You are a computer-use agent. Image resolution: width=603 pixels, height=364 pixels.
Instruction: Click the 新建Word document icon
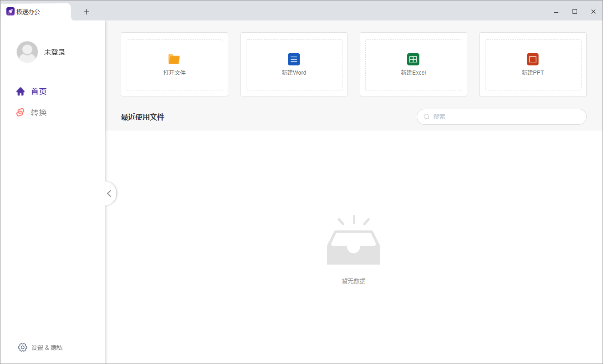point(294,59)
